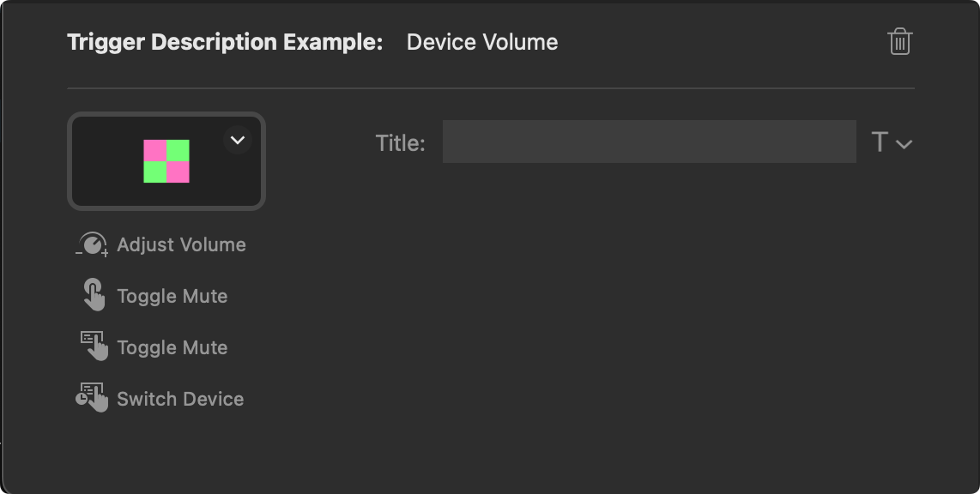Click the second Toggle Mute touch icon
The image size is (980, 494).
94,346
